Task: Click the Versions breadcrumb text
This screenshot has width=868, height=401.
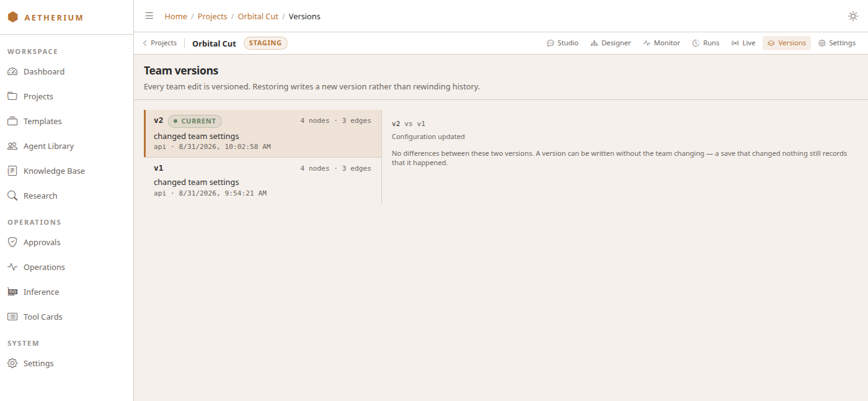Action: pos(304,17)
